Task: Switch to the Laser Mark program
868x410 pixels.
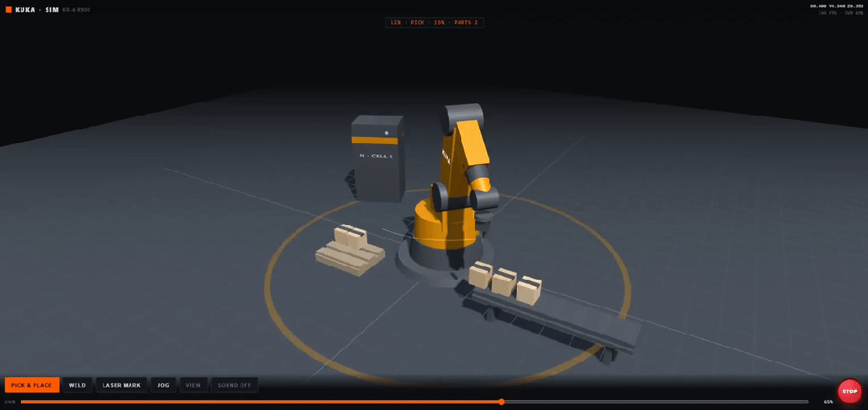Action: tap(121, 385)
